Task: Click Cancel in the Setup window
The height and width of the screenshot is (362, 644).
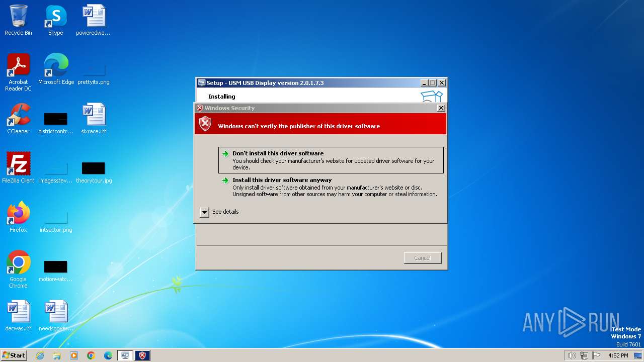Action: [x=423, y=258]
